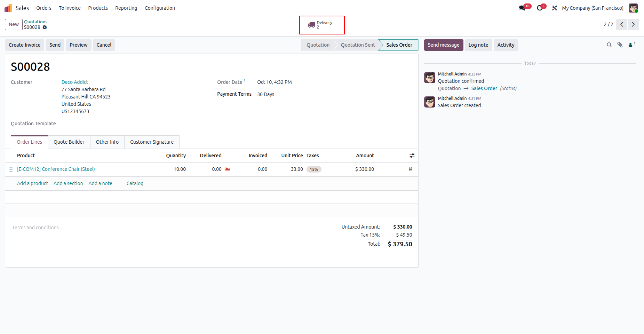Open the conversations chat icon
Image resolution: width=644 pixels, height=334 pixels.
tap(522, 8)
